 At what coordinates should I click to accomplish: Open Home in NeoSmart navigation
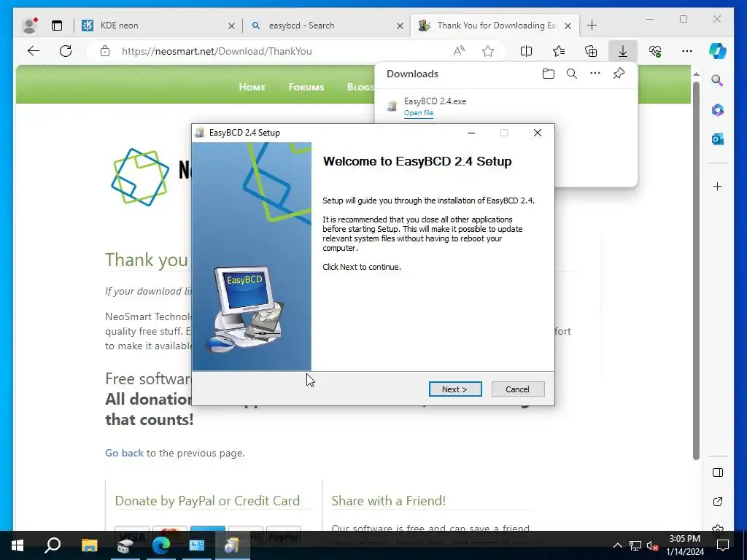[x=252, y=87]
